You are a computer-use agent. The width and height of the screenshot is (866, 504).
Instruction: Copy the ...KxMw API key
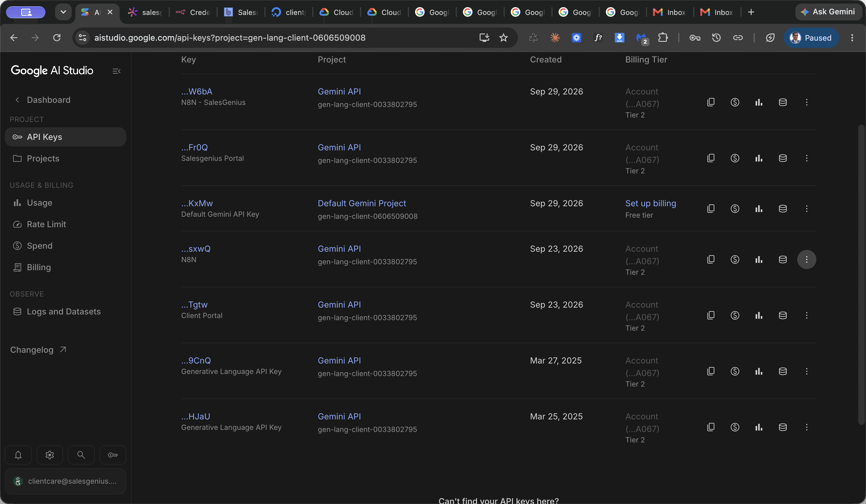(x=711, y=209)
